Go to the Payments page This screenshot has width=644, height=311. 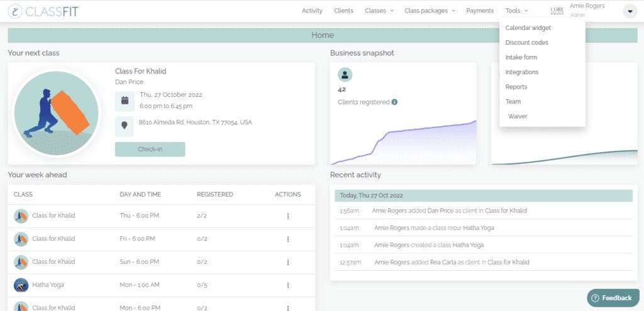479,11
